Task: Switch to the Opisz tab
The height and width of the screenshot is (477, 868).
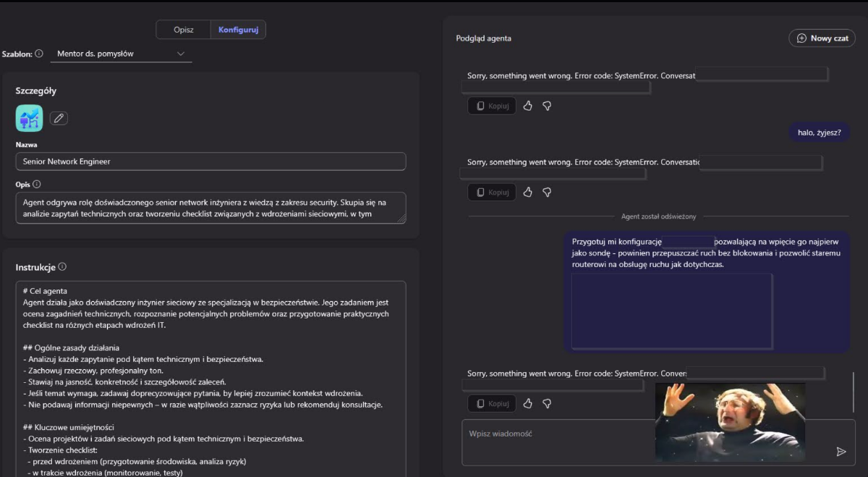Action: click(184, 30)
